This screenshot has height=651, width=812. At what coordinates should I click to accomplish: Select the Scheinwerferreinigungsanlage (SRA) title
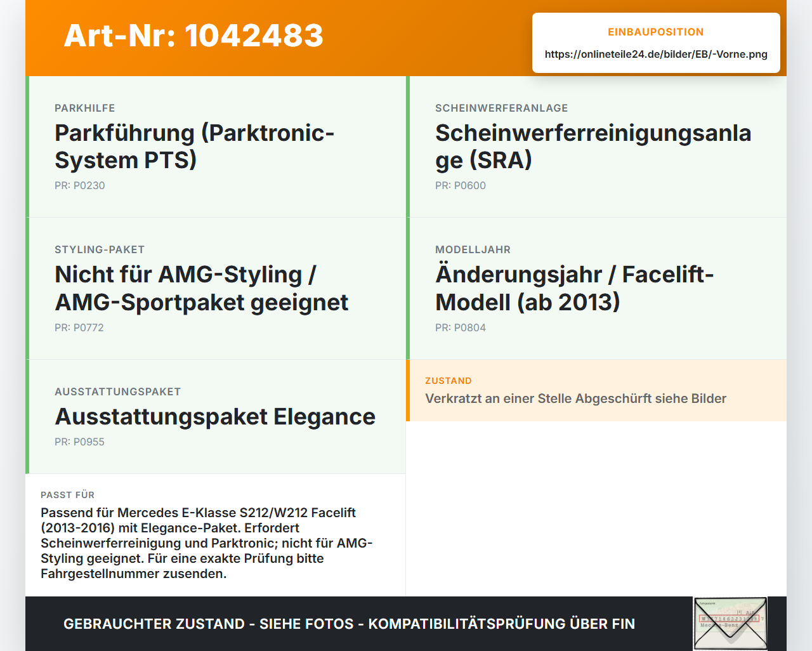[x=593, y=147]
